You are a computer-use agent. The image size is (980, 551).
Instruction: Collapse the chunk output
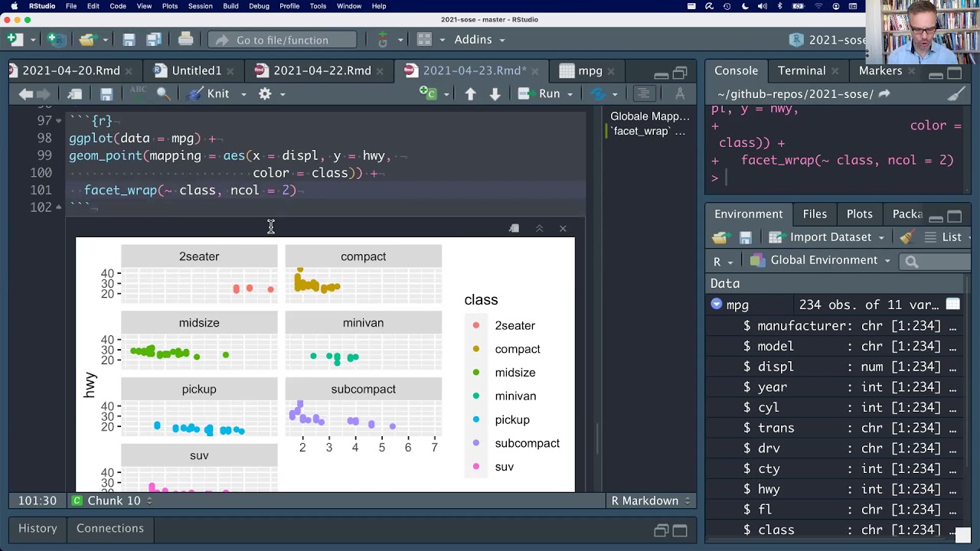(539, 228)
